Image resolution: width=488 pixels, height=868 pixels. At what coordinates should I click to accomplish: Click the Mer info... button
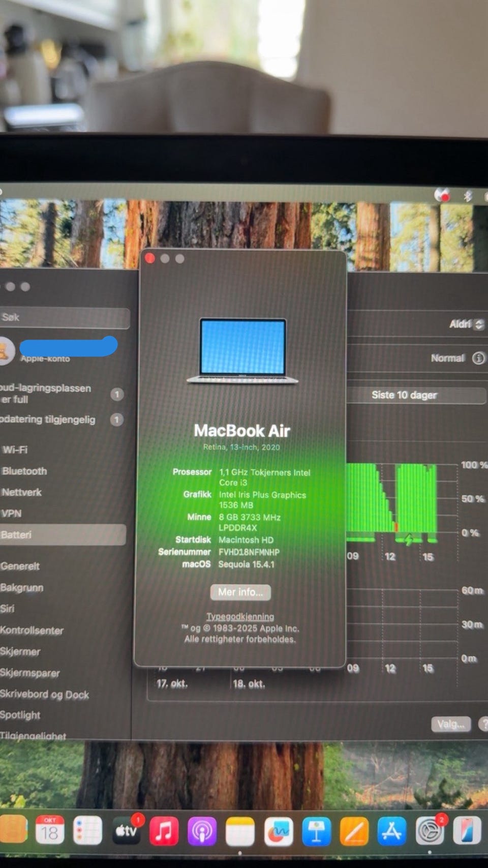pos(240,592)
